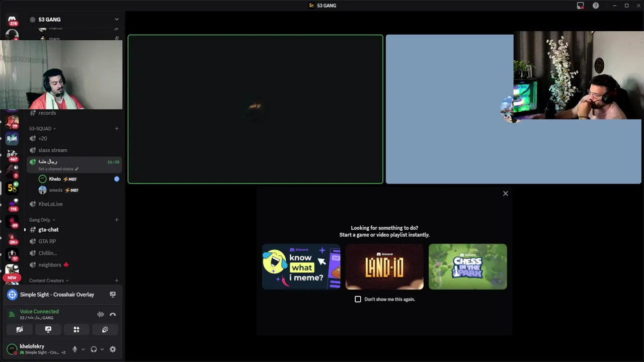
Task: Open the server with 2K+ badge
Action: [x=12, y=237]
